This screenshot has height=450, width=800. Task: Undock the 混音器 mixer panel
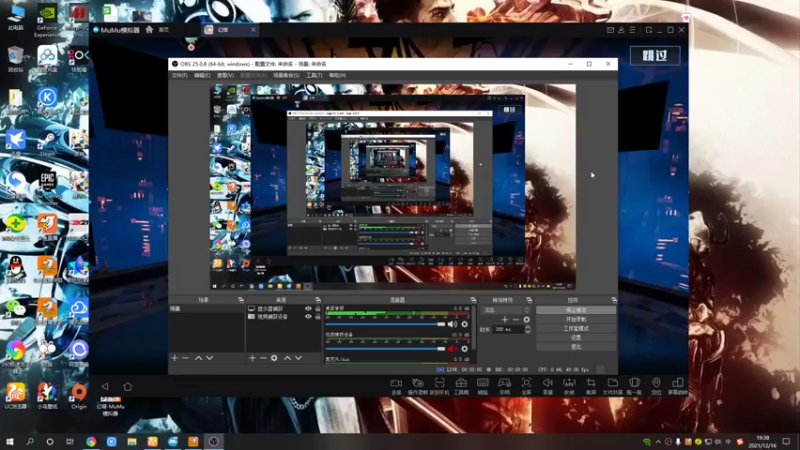(x=473, y=300)
